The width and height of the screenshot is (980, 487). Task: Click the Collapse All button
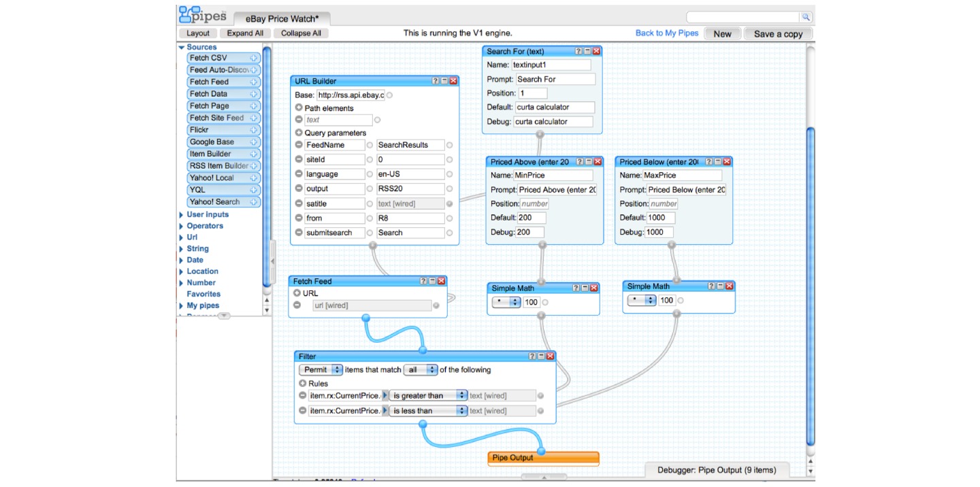tap(301, 33)
